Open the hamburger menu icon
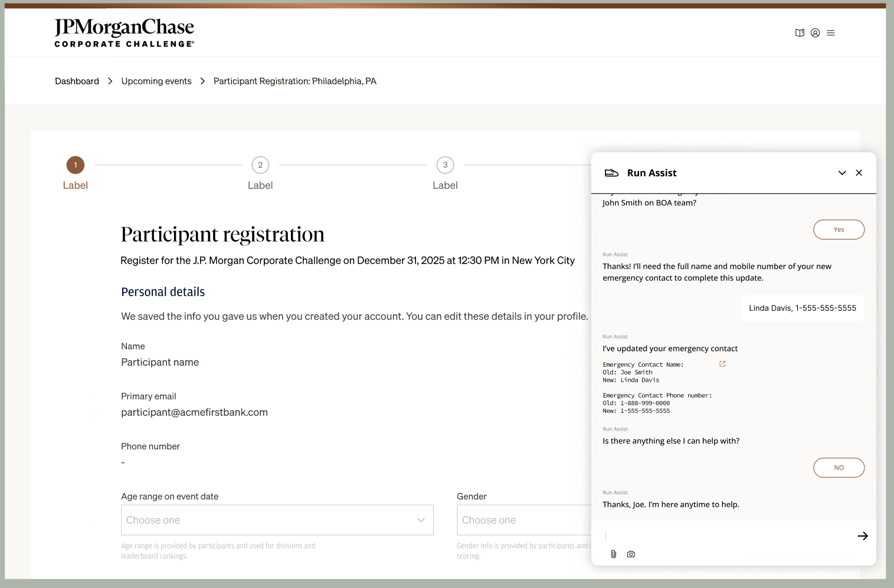 (x=831, y=33)
